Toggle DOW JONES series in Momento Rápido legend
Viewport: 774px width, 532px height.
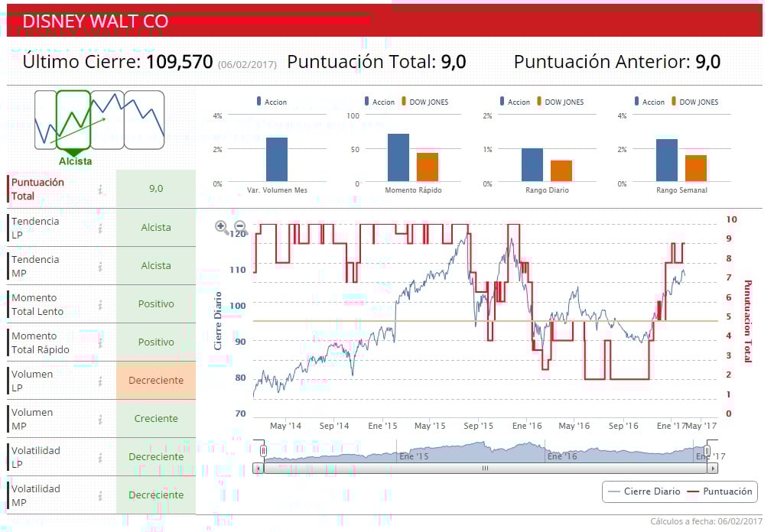(x=425, y=102)
